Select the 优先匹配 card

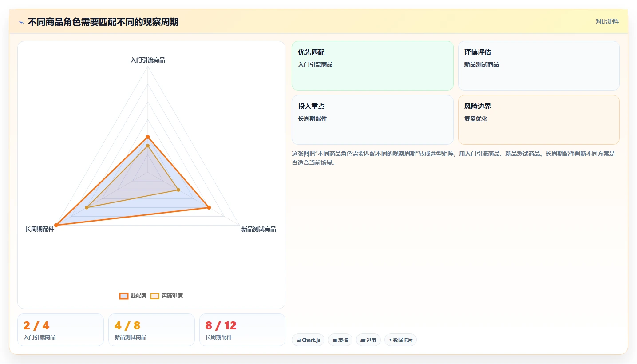372,66
